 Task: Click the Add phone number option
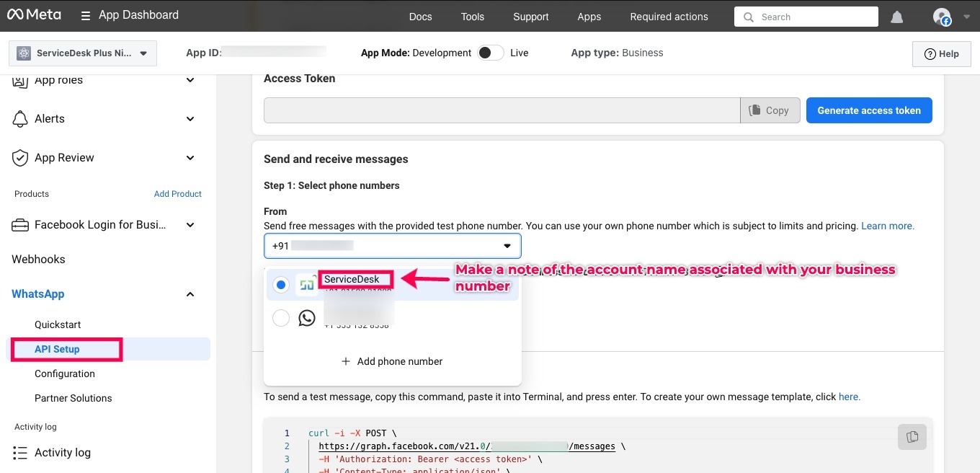tap(392, 361)
